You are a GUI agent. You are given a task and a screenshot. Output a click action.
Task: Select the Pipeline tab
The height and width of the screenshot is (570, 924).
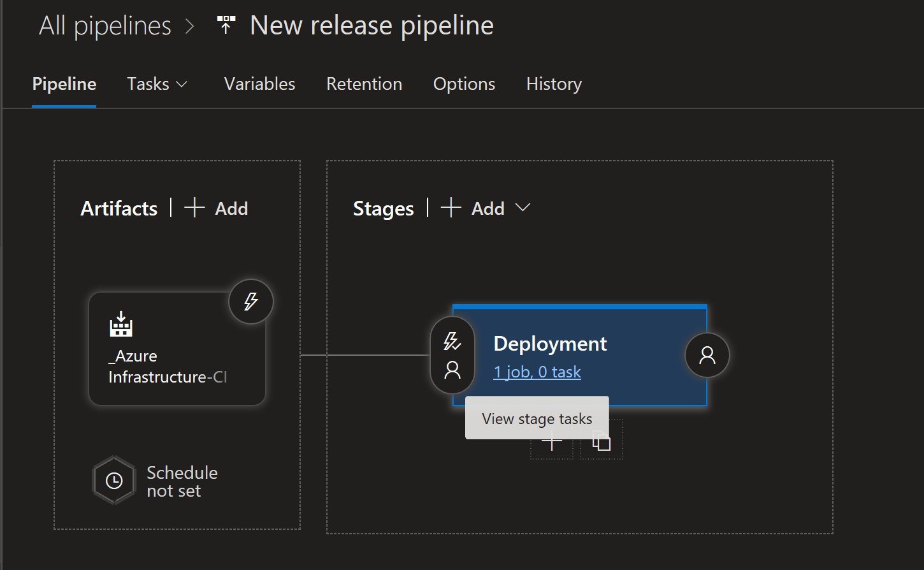[64, 84]
